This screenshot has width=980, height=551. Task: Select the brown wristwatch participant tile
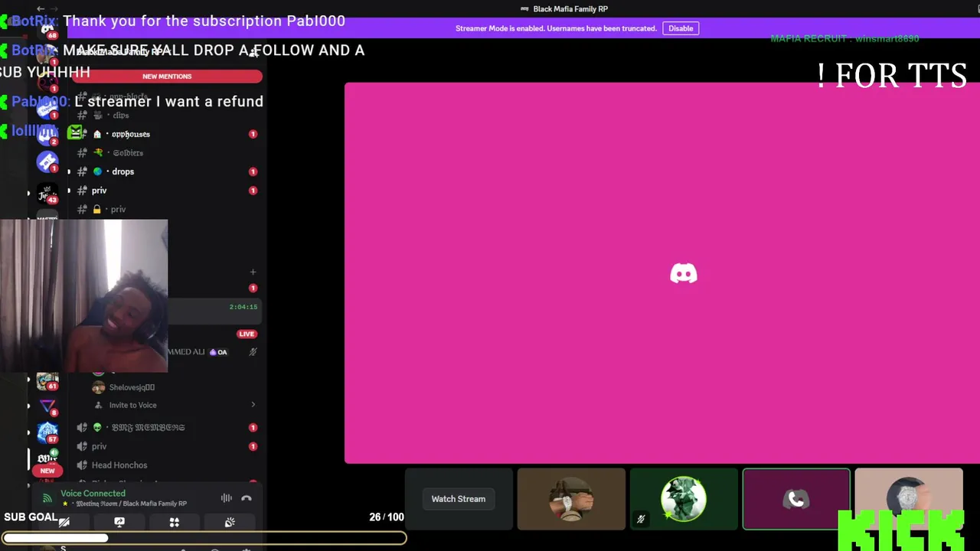(571, 499)
